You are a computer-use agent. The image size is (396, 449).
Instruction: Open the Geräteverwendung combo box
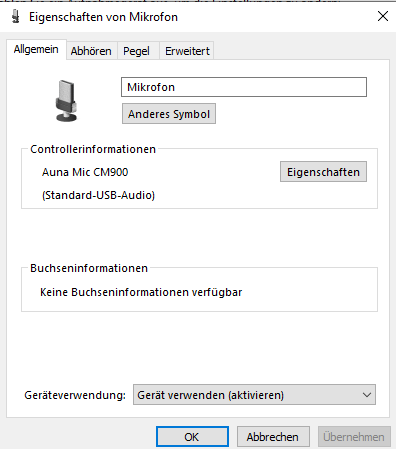point(254,395)
